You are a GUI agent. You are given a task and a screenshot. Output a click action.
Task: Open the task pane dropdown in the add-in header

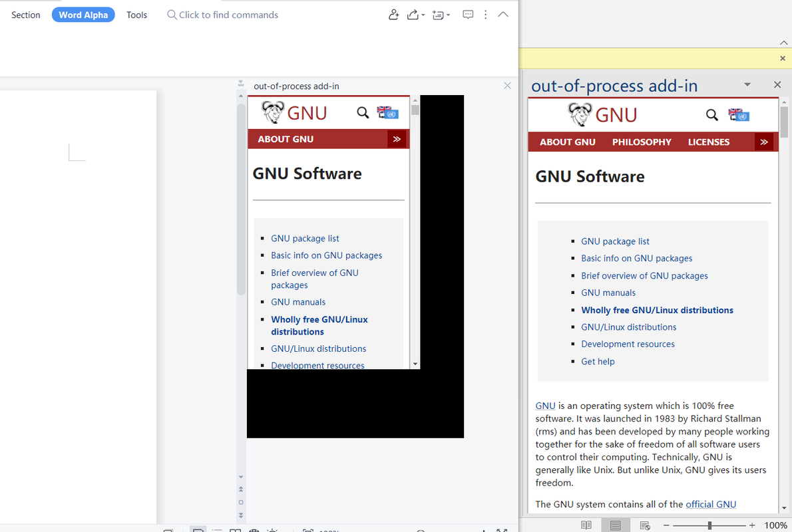tap(747, 84)
